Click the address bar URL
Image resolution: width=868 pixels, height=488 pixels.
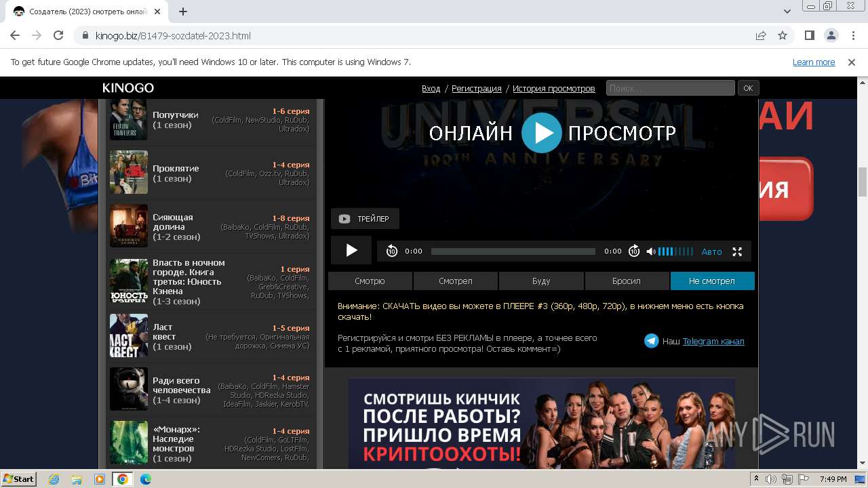click(173, 36)
